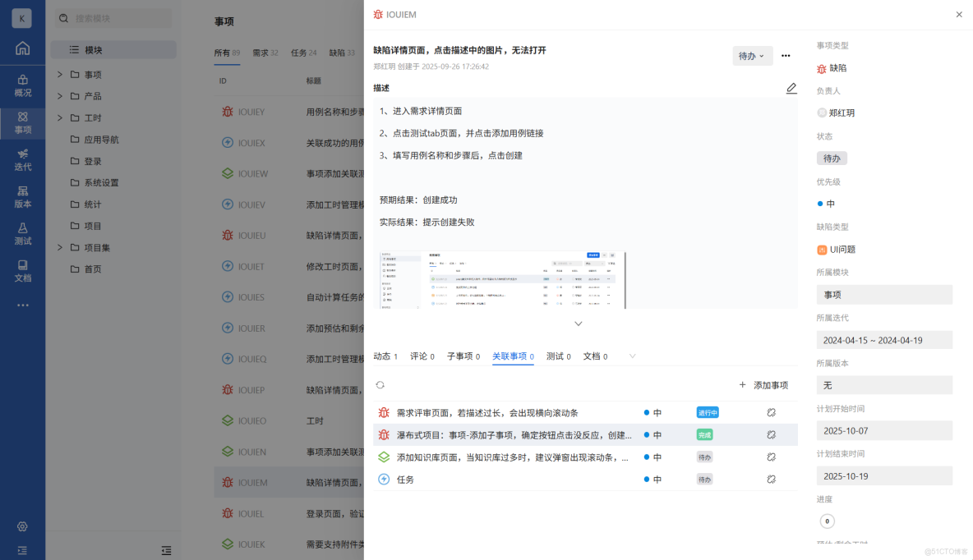973x560 pixels.
Task: Open the 任务 related item link
Action: pos(407,479)
